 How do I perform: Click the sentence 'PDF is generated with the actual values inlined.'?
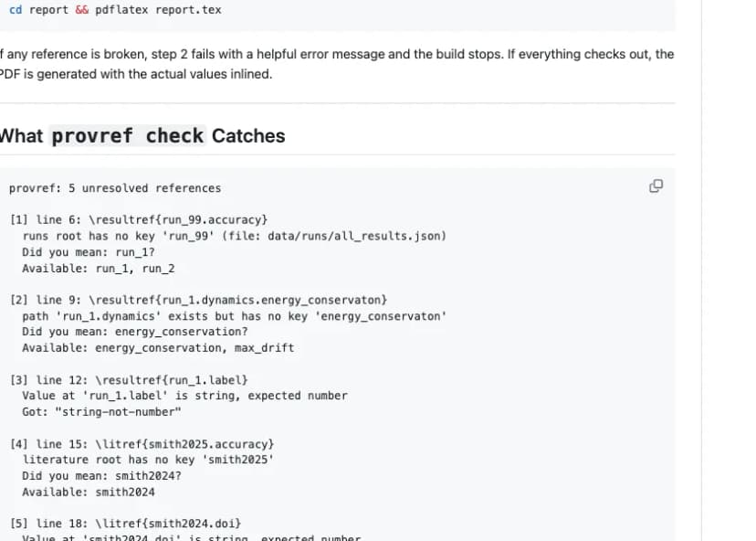(x=136, y=74)
